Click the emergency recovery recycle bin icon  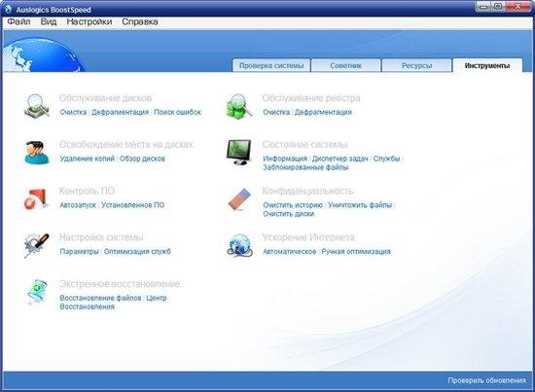[37, 292]
